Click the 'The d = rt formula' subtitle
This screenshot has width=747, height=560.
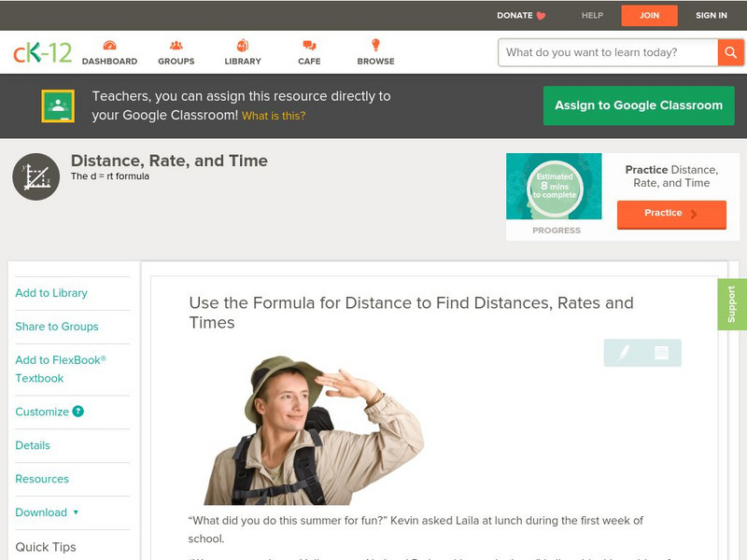[110, 176]
